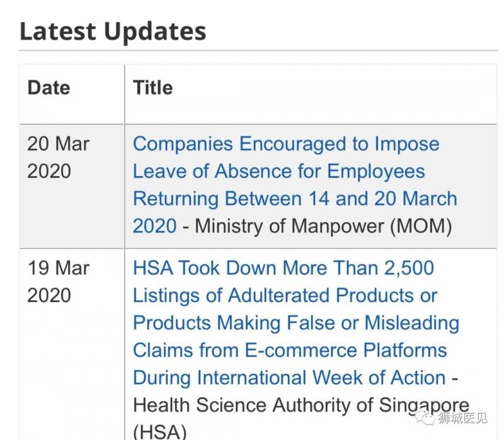Click '2020' below the '19 Mar' date

point(49,295)
